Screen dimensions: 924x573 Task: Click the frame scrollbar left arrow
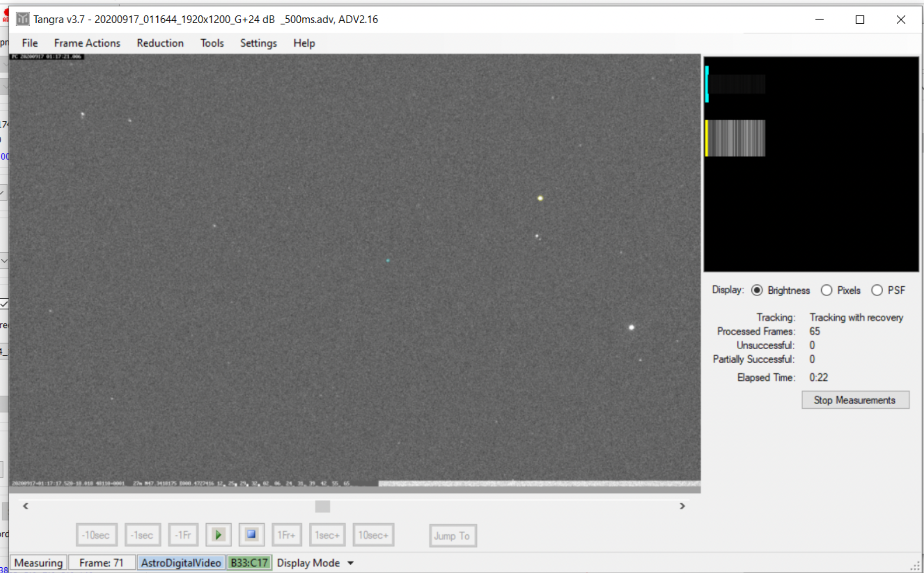[x=26, y=506]
